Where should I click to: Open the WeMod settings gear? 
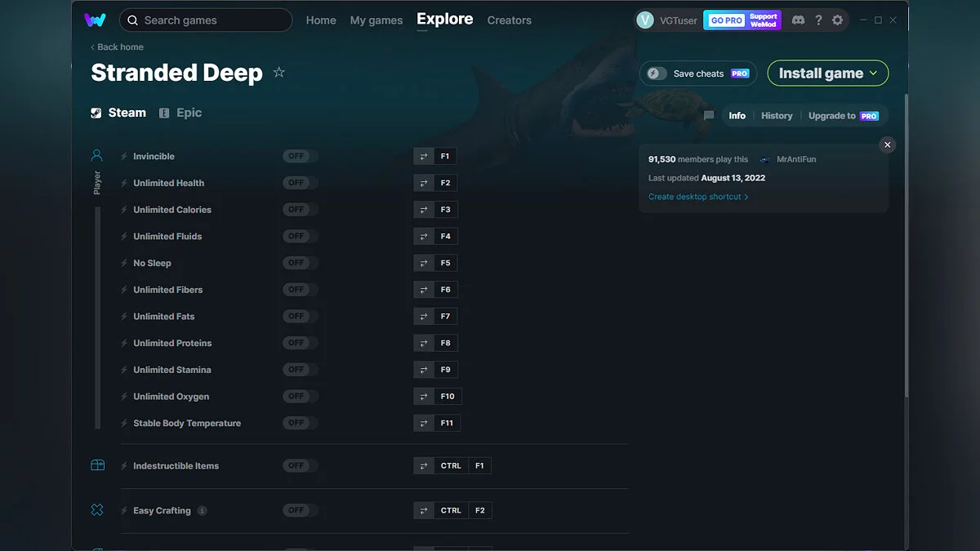tap(837, 20)
